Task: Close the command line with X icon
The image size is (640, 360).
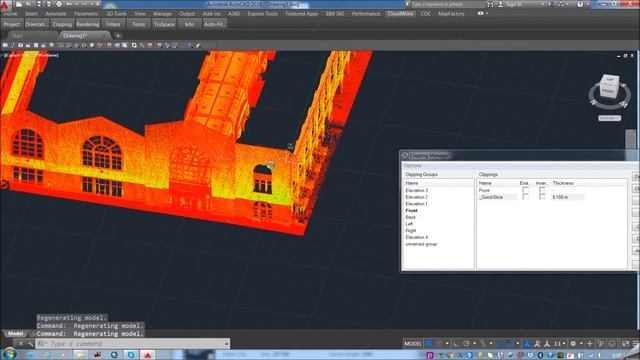Action: click(x=21, y=344)
